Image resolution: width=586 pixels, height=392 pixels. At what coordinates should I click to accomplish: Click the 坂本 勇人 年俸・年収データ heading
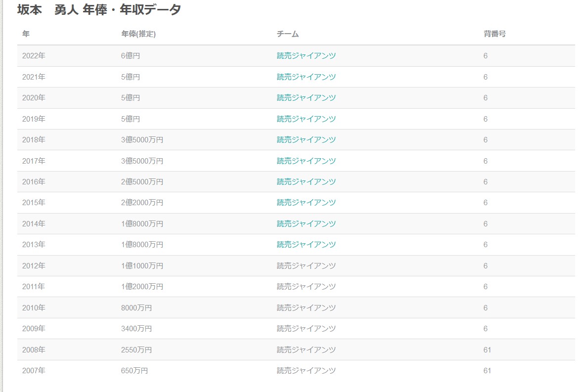coord(99,9)
